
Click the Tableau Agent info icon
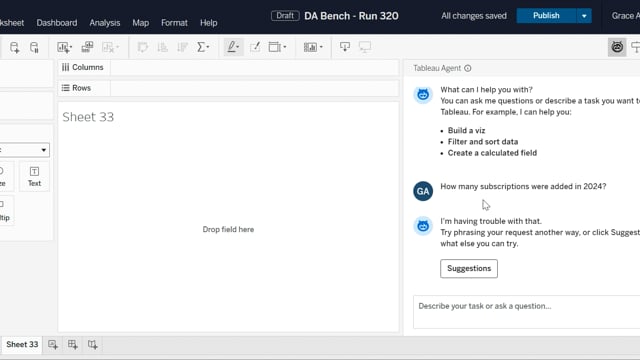(468, 68)
